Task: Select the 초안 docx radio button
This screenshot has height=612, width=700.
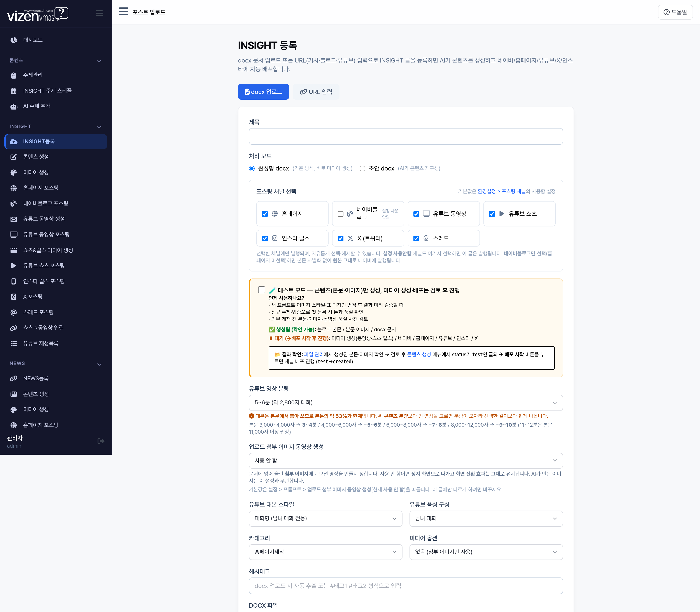Action: (x=362, y=168)
